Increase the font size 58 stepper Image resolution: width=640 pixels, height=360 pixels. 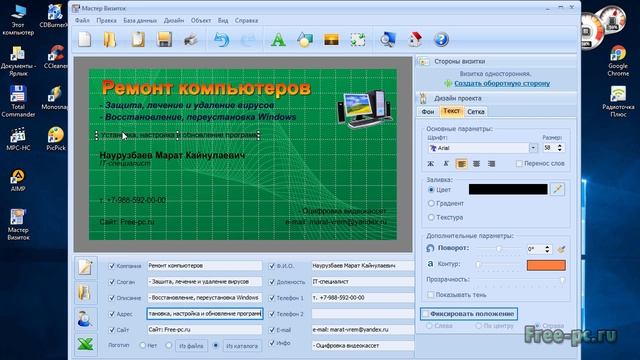point(560,145)
